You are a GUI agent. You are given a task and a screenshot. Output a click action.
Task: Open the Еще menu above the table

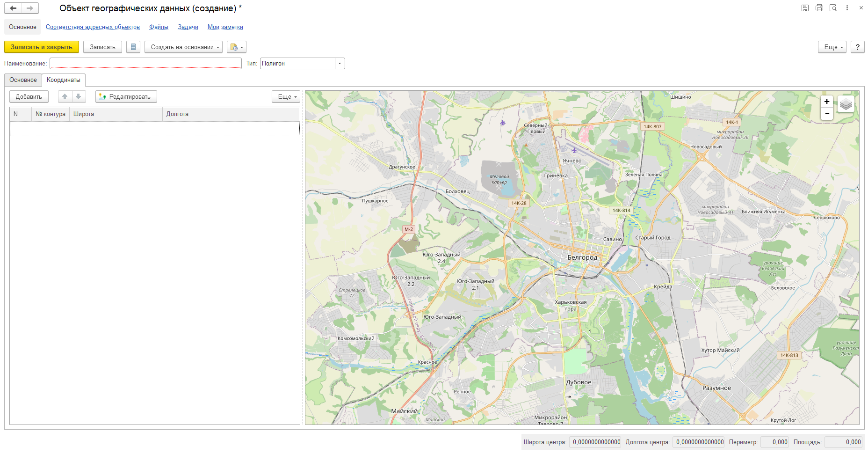pos(286,96)
